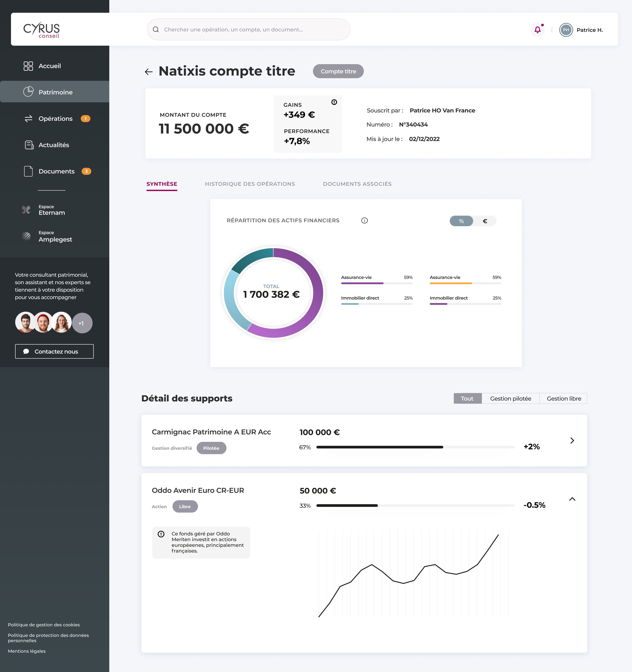
Task: Click the Contactez nous button
Action: point(54,352)
